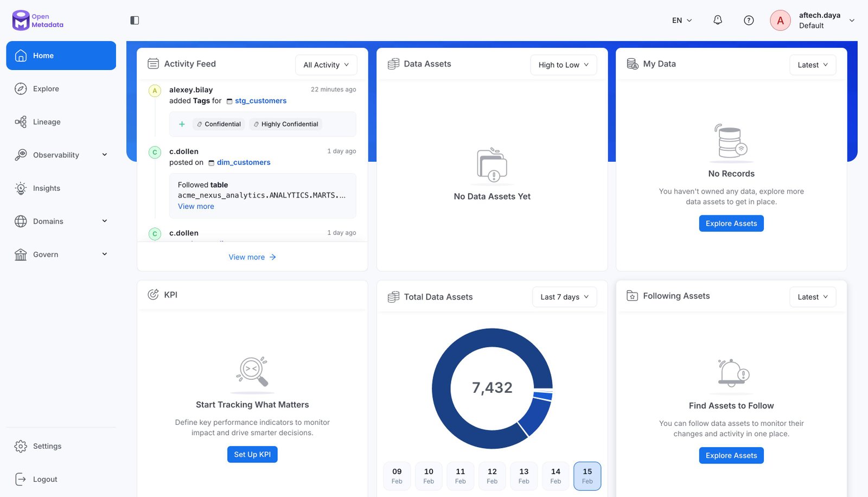Open Insights from the sidebar
Screen dimensions: 868x497
[x=46, y=188]
